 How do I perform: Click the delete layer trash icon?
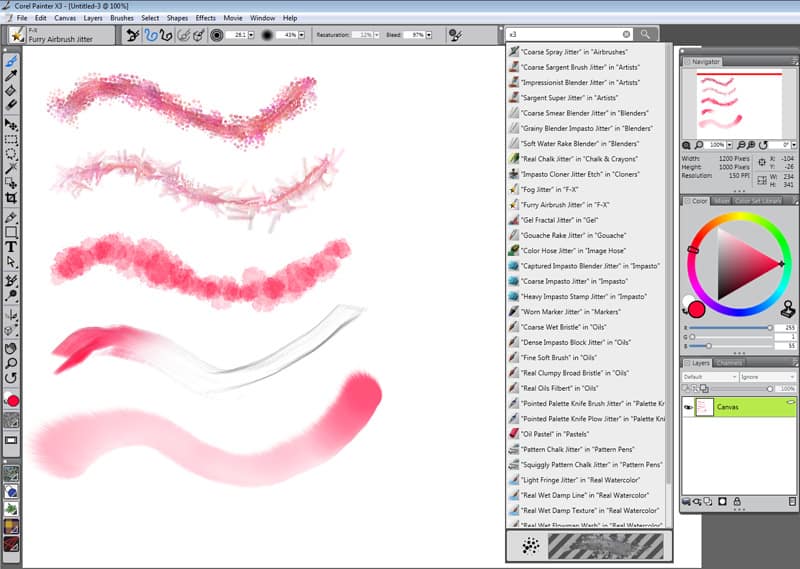coord(792,502)
